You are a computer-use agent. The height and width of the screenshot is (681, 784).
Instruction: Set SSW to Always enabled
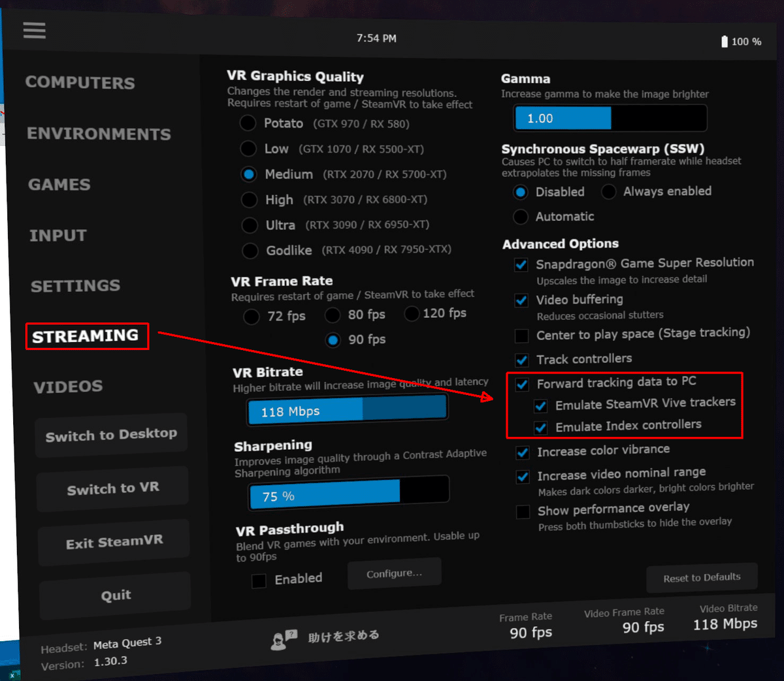608,191
